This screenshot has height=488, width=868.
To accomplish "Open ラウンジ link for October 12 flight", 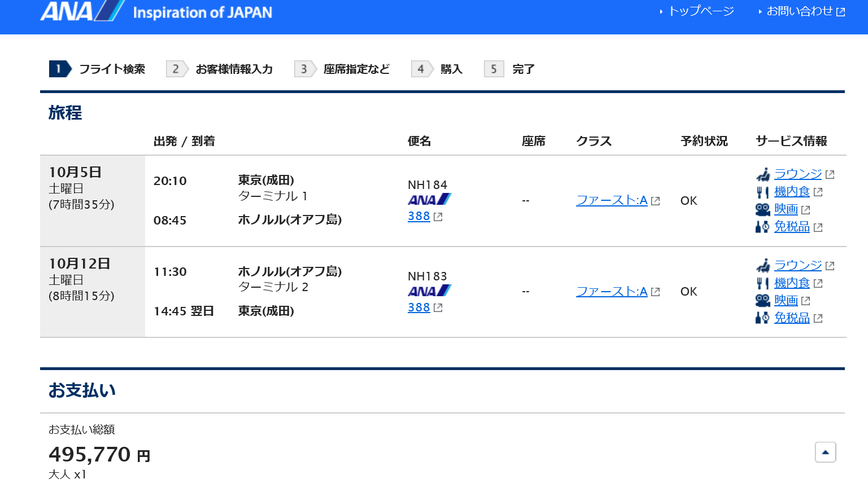I will (798, 265).
